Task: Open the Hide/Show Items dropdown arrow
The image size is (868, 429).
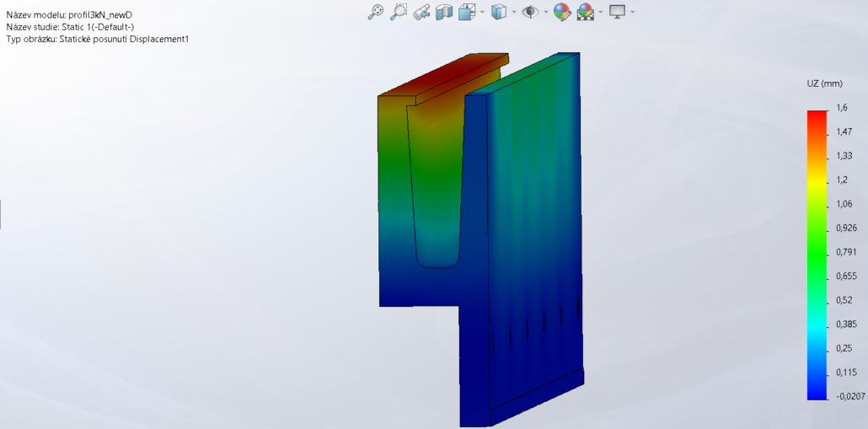Action: 546,12
